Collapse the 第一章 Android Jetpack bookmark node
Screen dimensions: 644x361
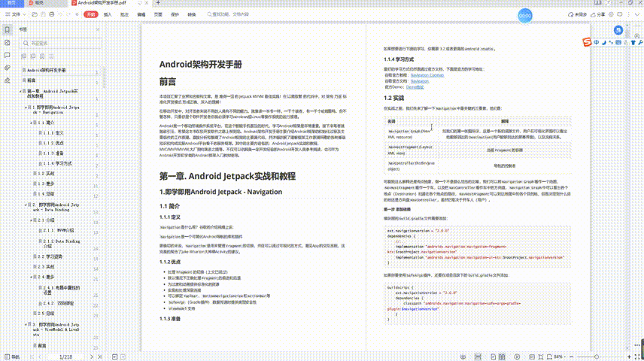[20, 91]
